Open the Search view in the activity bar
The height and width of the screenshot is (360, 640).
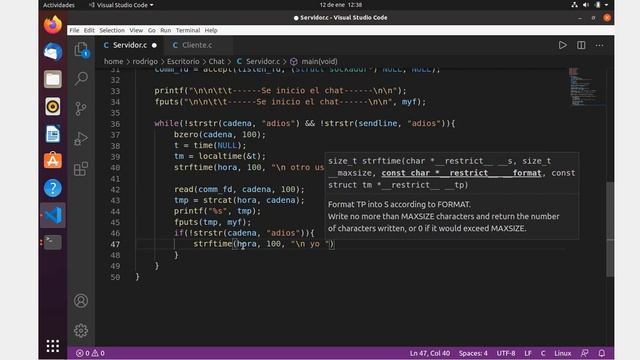(x=81, y=78)
